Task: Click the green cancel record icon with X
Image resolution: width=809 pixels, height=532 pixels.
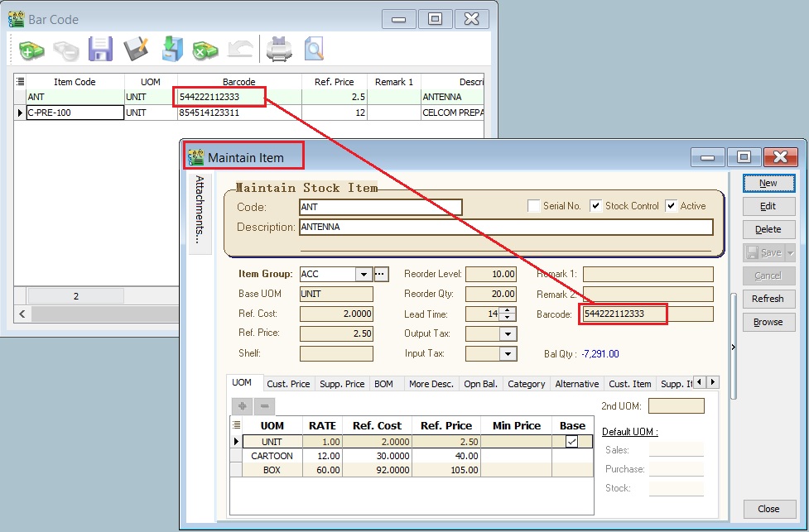Action: [205, 50]
